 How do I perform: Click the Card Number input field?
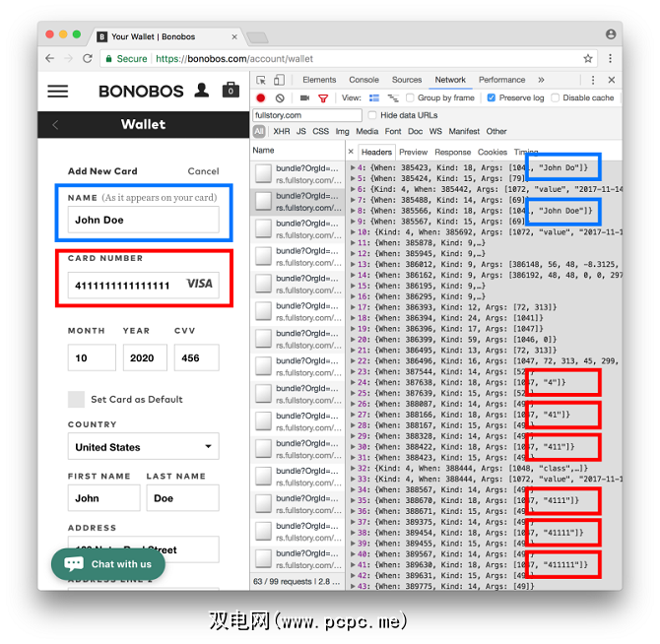144,285
